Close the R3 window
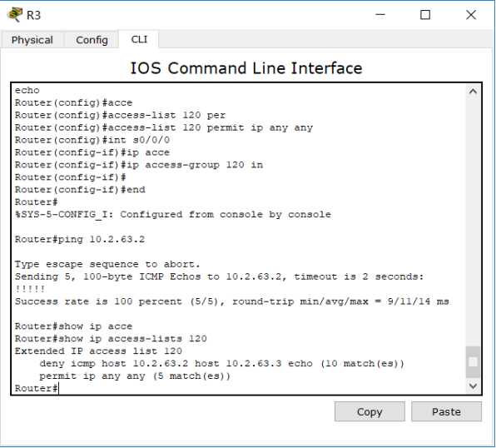This screenshot has width=496, height=448. 471,14
